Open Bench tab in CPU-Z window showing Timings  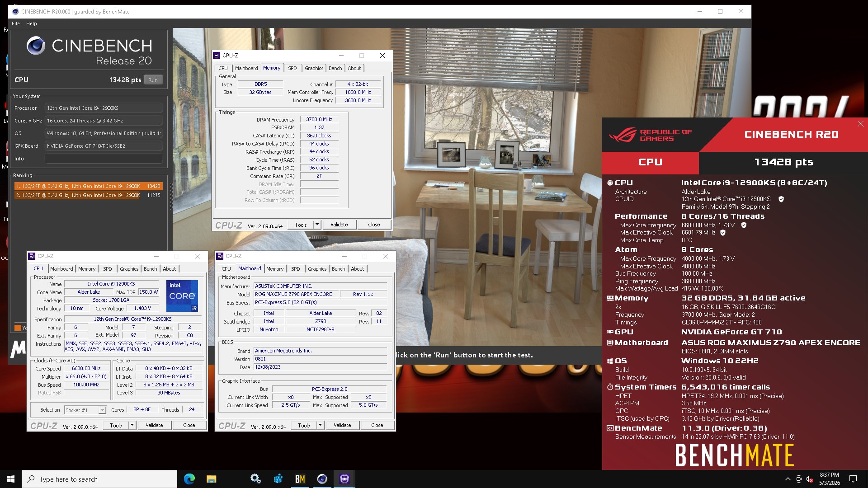(x=335, y=68)
